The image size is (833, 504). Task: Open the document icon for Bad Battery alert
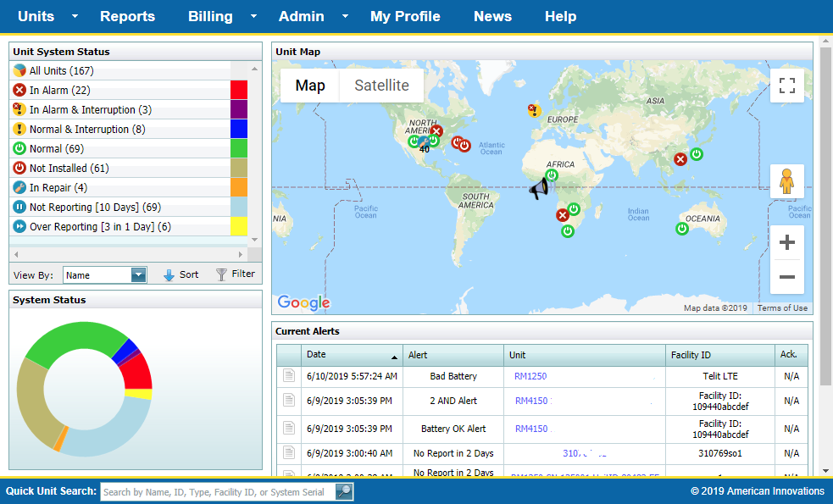click(x=288, y=375)
